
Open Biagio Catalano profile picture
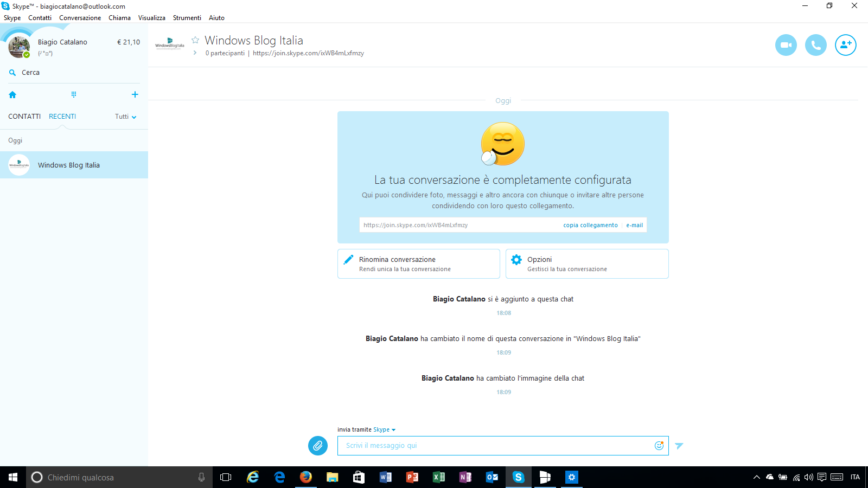[x=19, y=47]
